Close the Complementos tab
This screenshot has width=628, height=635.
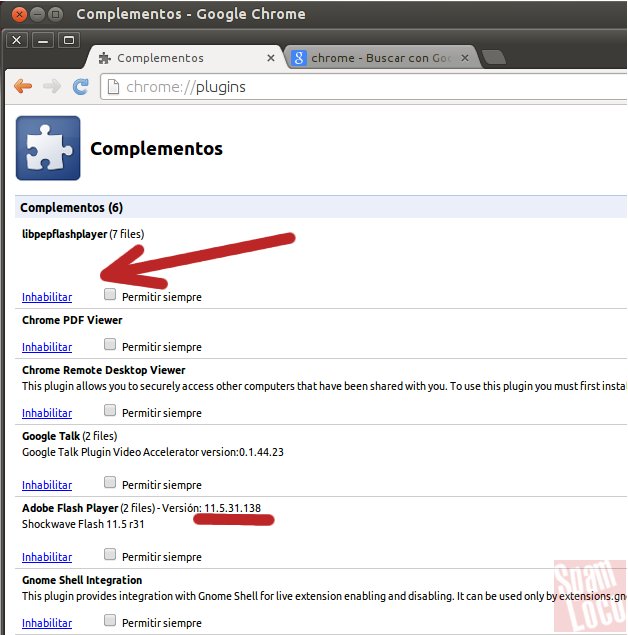[x=271, y=58]
